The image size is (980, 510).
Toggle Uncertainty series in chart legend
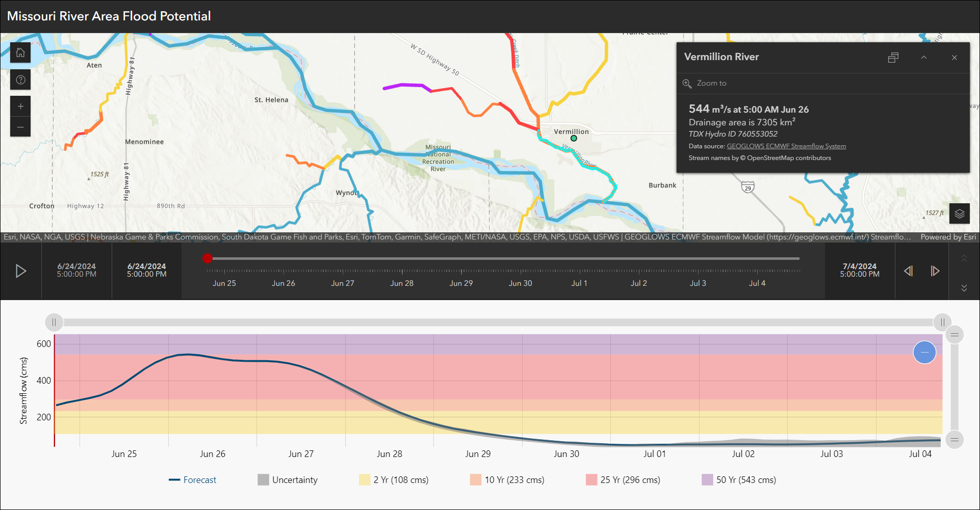click(x=288, y=480)
